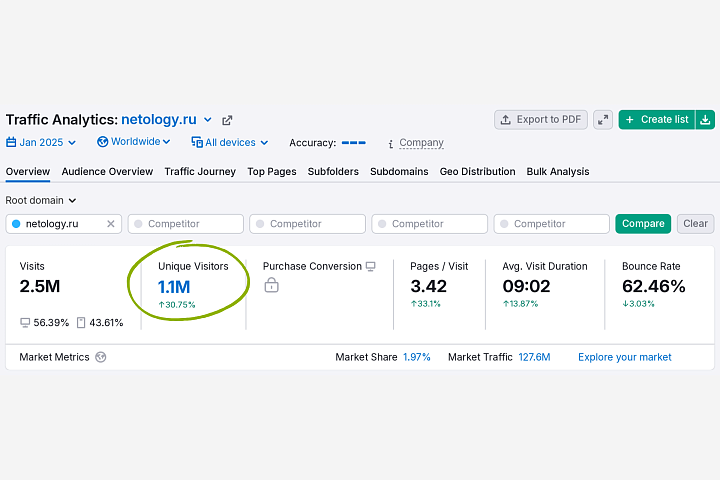This screenshot has width=720, height=480.
Task: Click the Purchase Conversion lock icon
Action: (x=271, y=285)
